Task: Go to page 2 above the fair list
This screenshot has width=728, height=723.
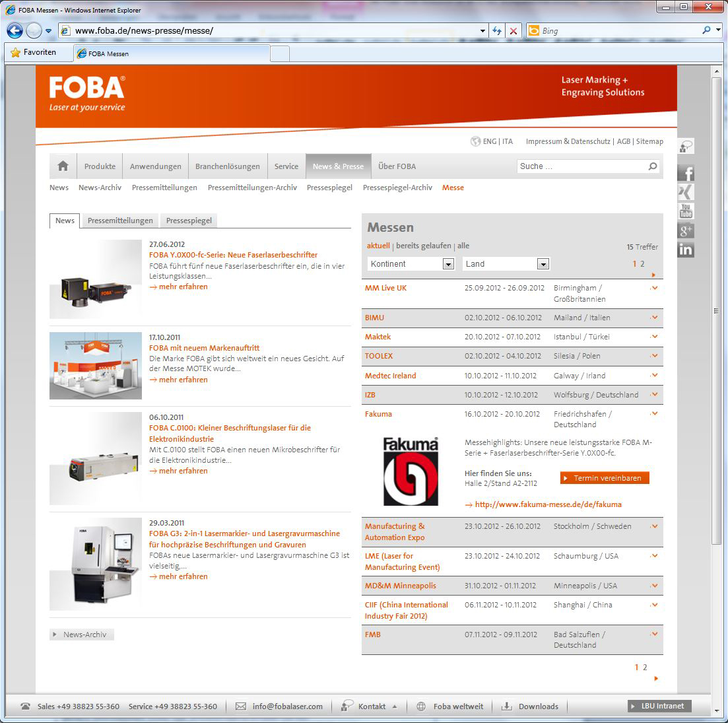Action: [x=643, y=263]
